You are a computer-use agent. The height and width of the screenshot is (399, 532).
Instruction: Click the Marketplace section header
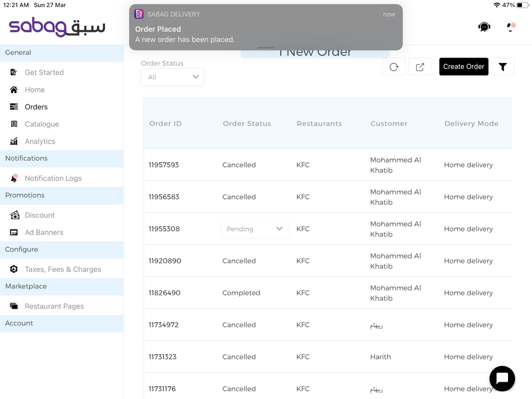pos(62,286)
